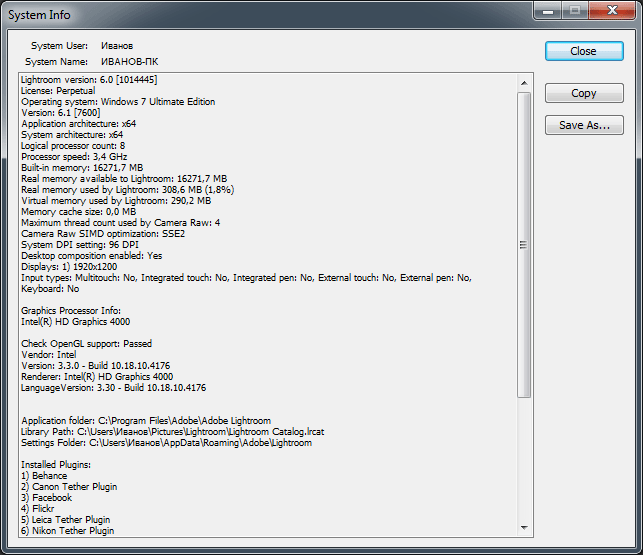Image resolution: width=643 pixels, height=555 pixels.
Task: Click the System Name value 'ИВАНОВ-ПК'
Action: tap(130, 62)
